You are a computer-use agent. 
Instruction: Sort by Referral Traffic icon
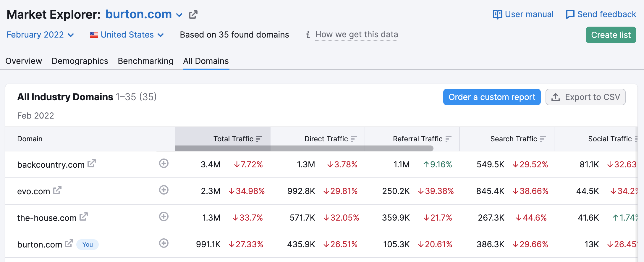click(x=449, y=139)
